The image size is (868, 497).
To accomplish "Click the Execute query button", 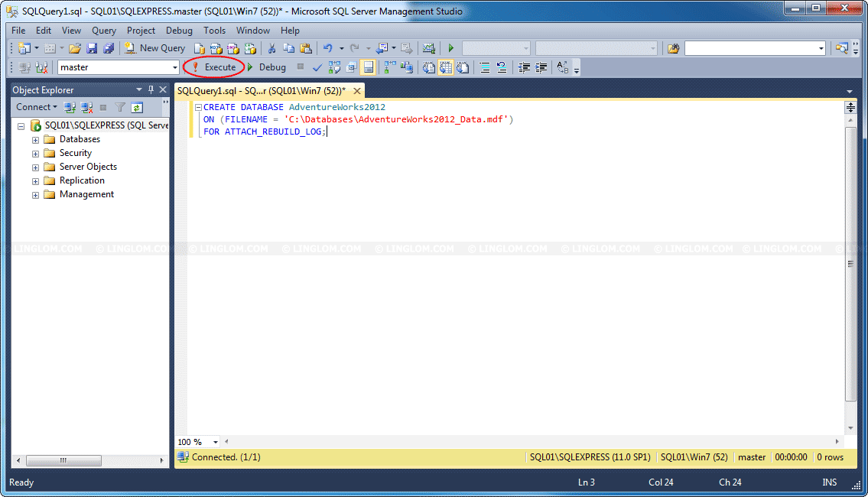I will click(214, 67).
